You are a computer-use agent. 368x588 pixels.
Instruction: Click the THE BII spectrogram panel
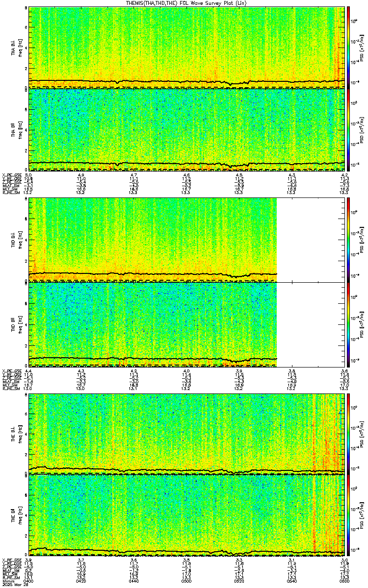click(187, 515)
